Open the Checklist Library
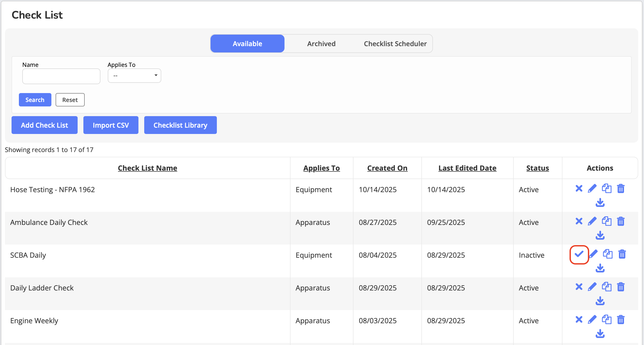 pos(180,125)
